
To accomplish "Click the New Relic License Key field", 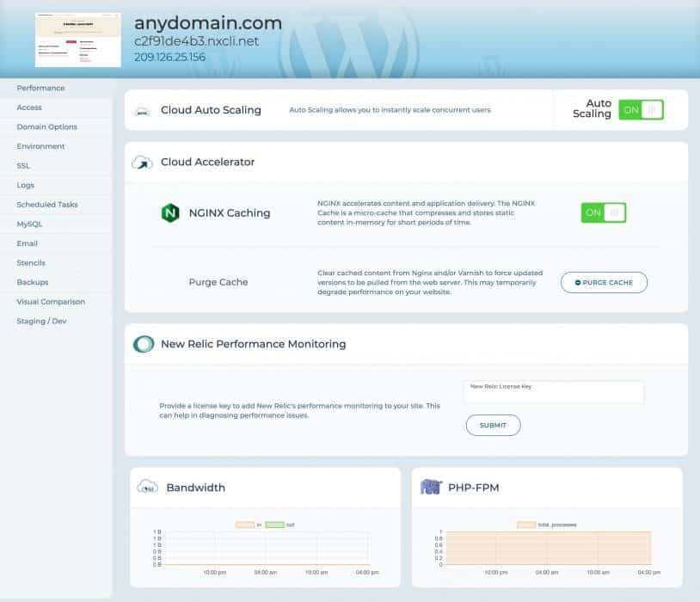I will point(554,392).
